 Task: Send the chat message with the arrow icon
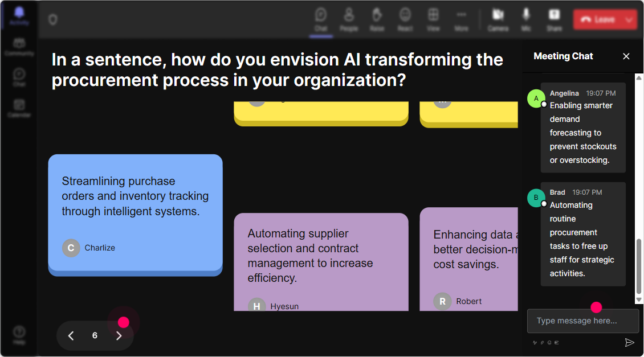coord(629,342)
